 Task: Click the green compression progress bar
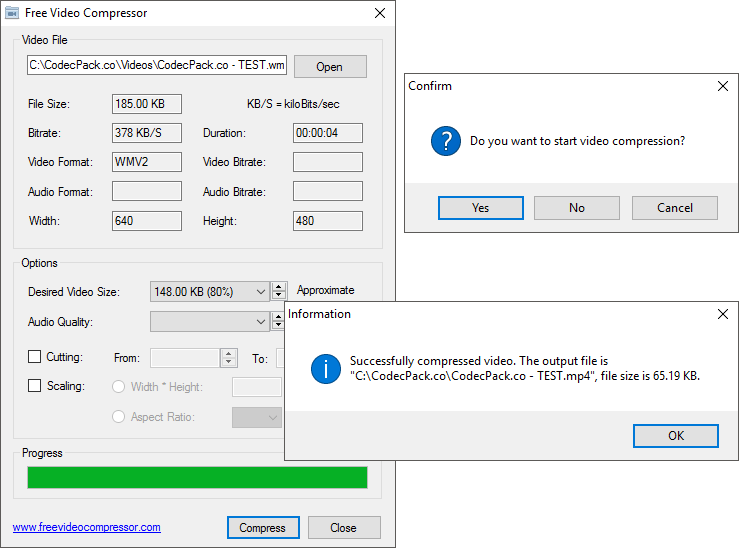click(197, 477)
